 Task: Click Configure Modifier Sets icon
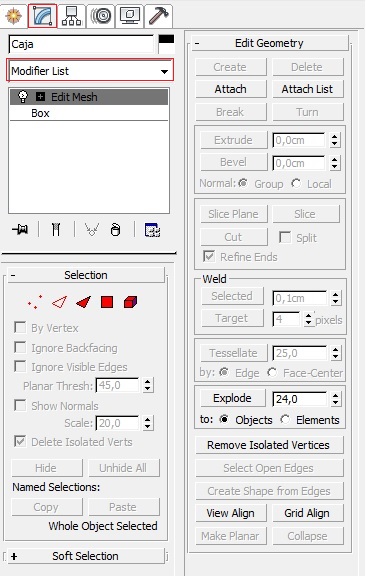point(152,230)
